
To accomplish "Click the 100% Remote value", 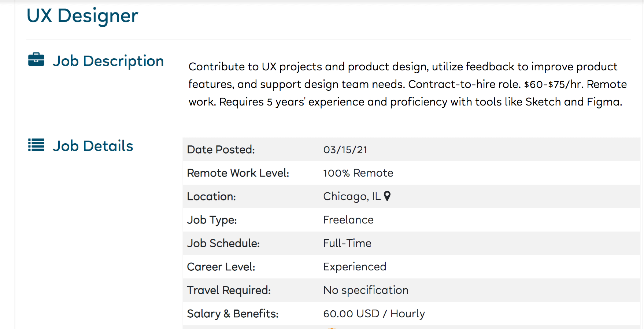I will tap(358, 173).
